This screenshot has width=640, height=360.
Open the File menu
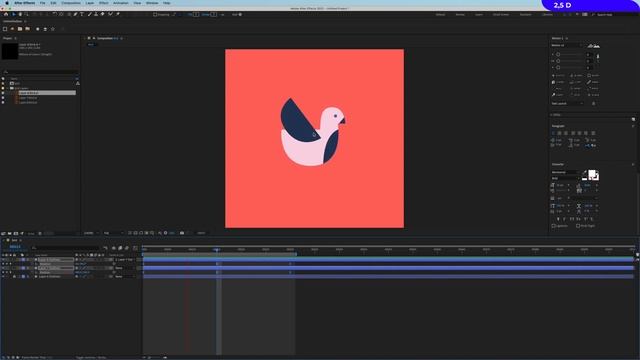pos(42,3)
